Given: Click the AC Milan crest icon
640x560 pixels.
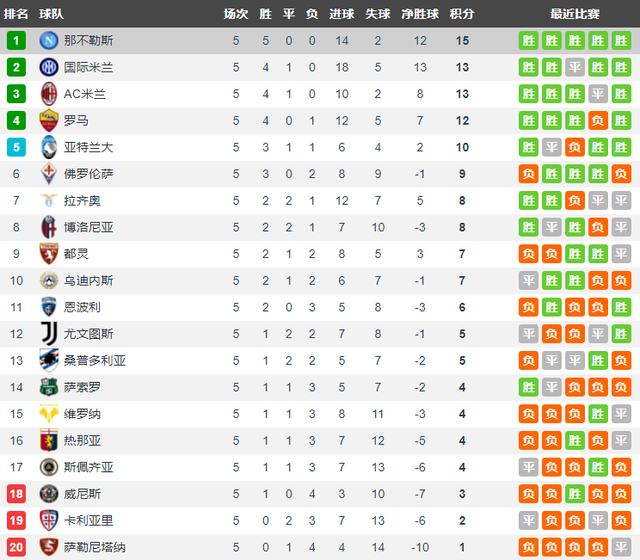Looking at the screenshot, I should (49, 94).
